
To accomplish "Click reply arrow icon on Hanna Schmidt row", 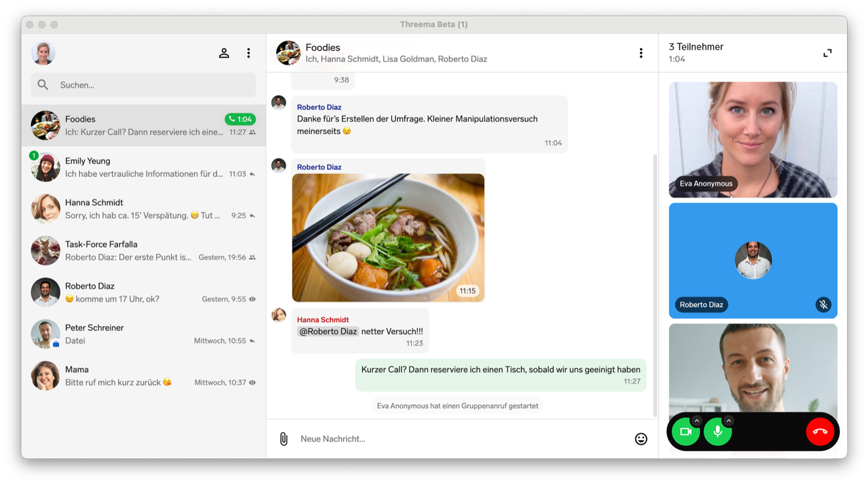I will pyautogui.click(x=252, y=216).
